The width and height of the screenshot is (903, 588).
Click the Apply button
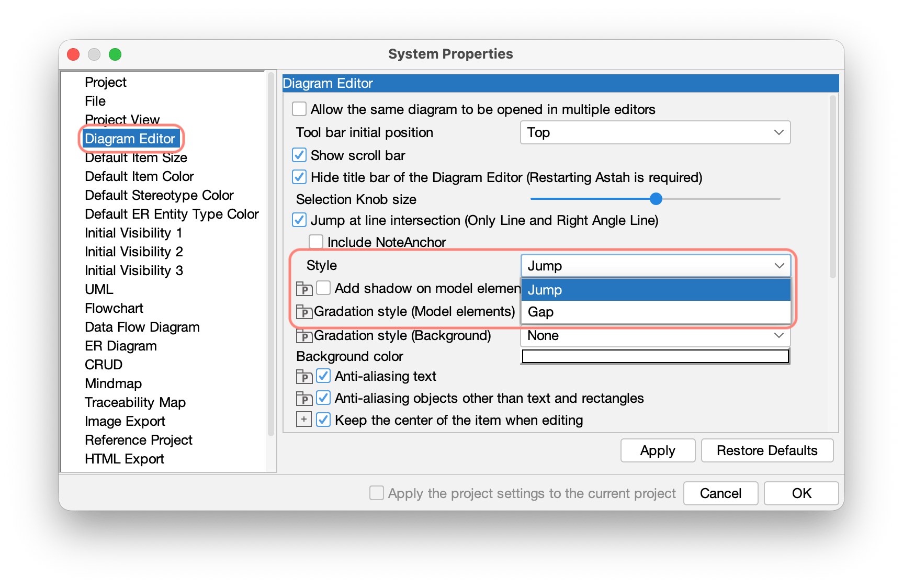click(658, 450)
